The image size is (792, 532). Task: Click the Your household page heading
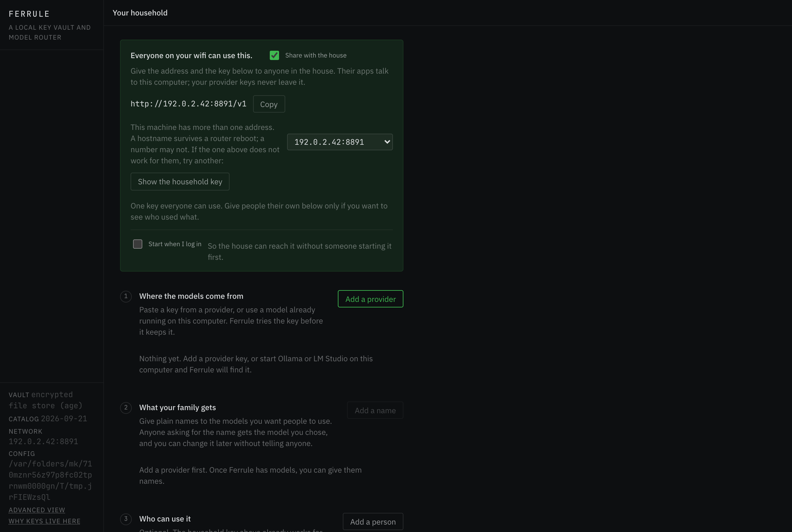140,13
